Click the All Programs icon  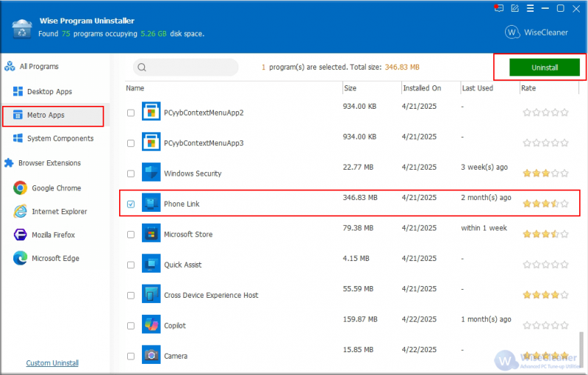tap(10, 66)
